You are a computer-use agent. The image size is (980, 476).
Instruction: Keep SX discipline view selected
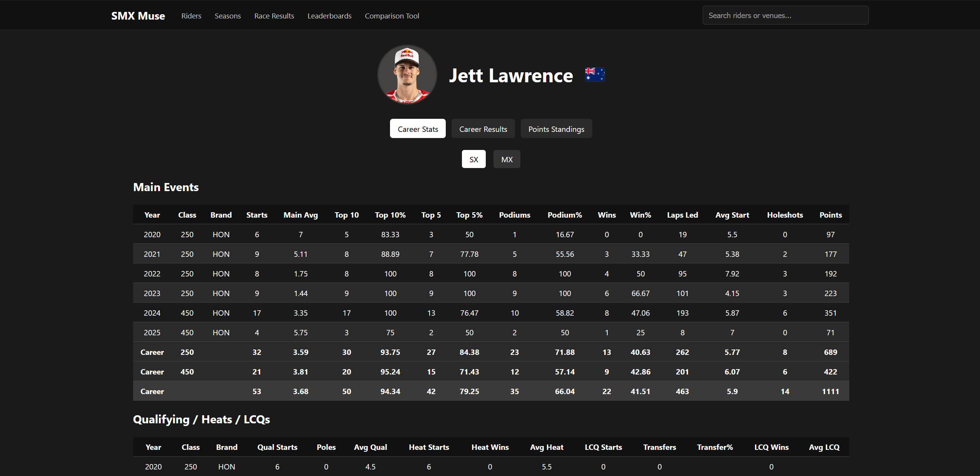(473, 159)
